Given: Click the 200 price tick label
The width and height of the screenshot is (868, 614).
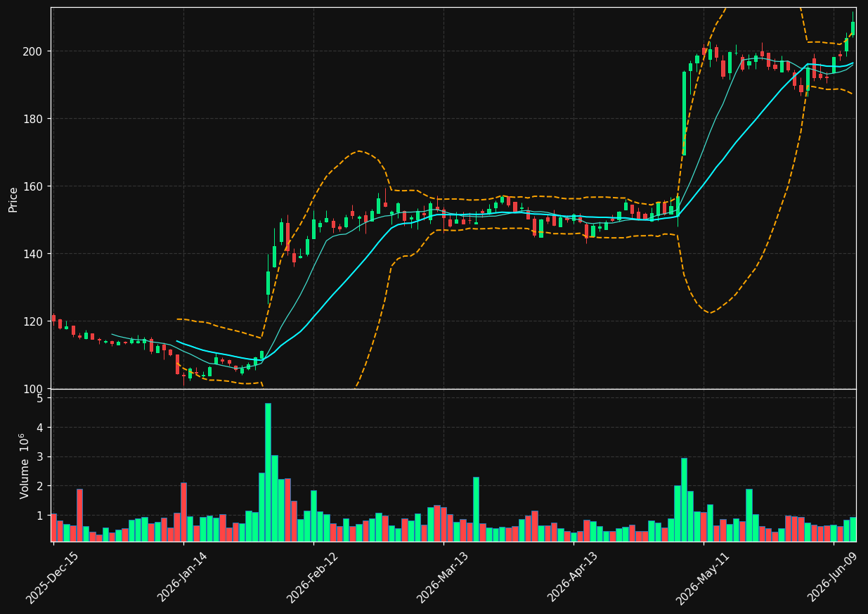Looking at the screenshot, I should point(34,51).
